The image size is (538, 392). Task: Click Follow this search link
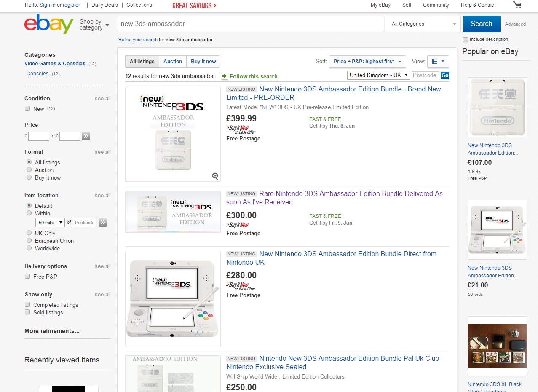[x=254, y=77]
